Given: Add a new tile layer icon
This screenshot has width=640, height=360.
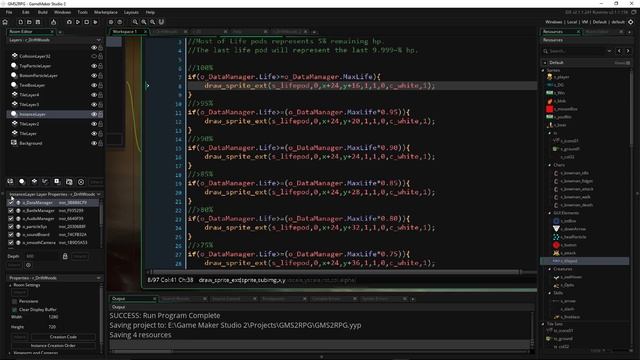Looking at the screenshot, I should 34,182.
